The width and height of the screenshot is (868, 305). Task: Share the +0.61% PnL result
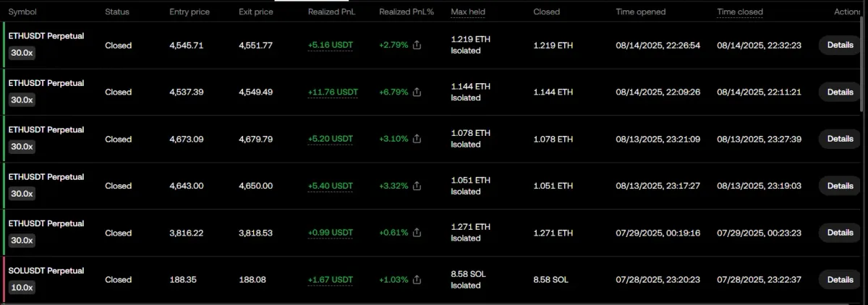click(417, 233)
